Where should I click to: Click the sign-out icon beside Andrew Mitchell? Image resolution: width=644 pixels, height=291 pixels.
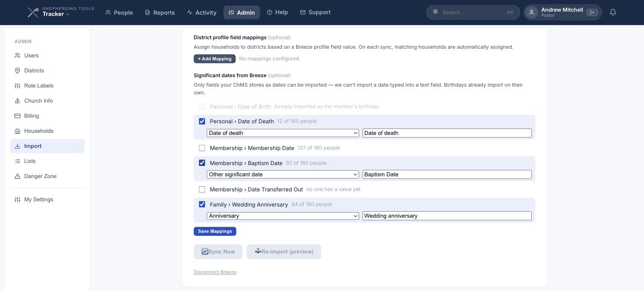pos(592,13)
